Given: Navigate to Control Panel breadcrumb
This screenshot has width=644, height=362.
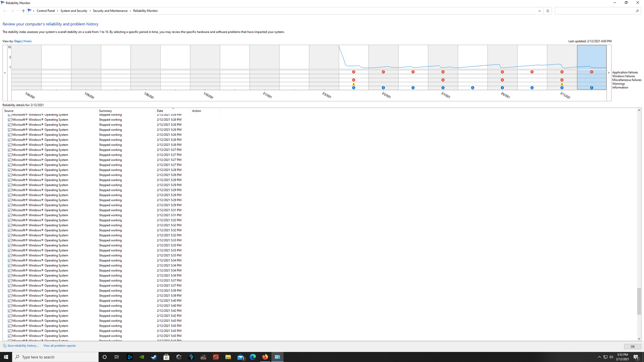Looking at the screenshot, I should (46, 11).
